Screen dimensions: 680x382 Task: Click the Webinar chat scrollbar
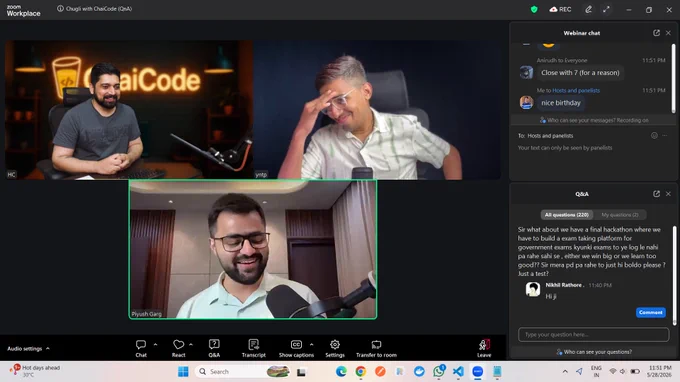click(673, 78)
